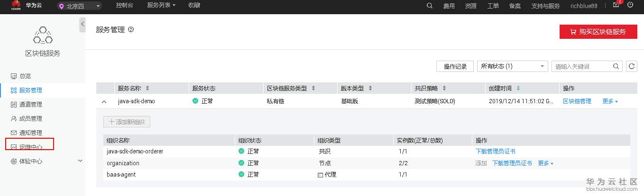Open the 所有状态 (1) filter dropdown
The image size is (644, 196).
coord(512,66)
